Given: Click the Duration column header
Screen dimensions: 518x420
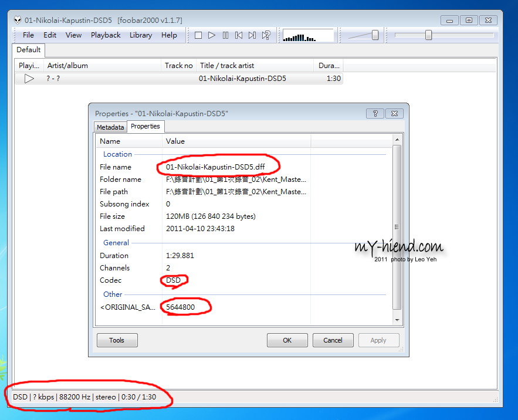Looking at the screenshot, I should [x=329, y=66].
